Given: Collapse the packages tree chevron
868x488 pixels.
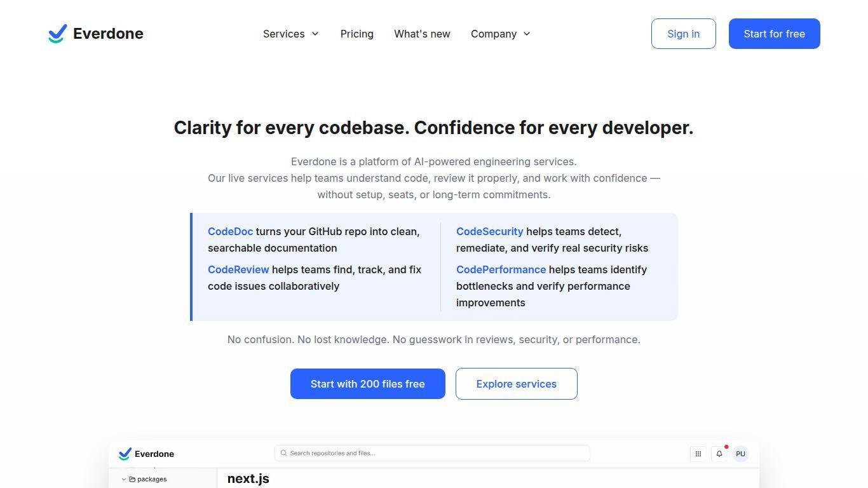Looking at the screenshot, I should (x=124, y=479).
